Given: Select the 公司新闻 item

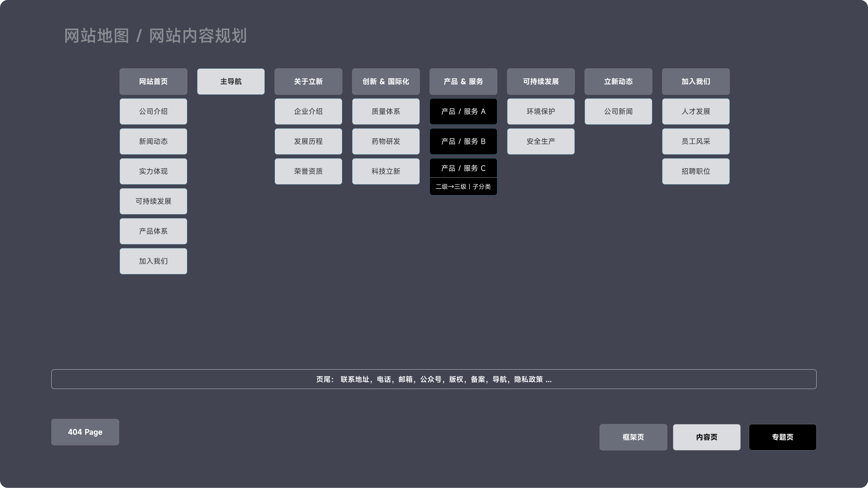Looking at the screenshot, I should (x=618, y=112).
